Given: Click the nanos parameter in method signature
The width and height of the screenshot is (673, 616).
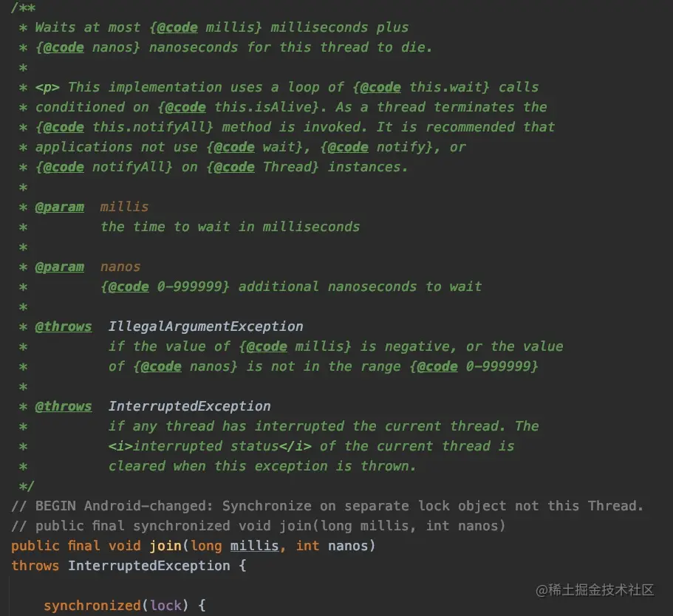Looking at the screenshot, I should pyautogui.click(x=348, y=546).
